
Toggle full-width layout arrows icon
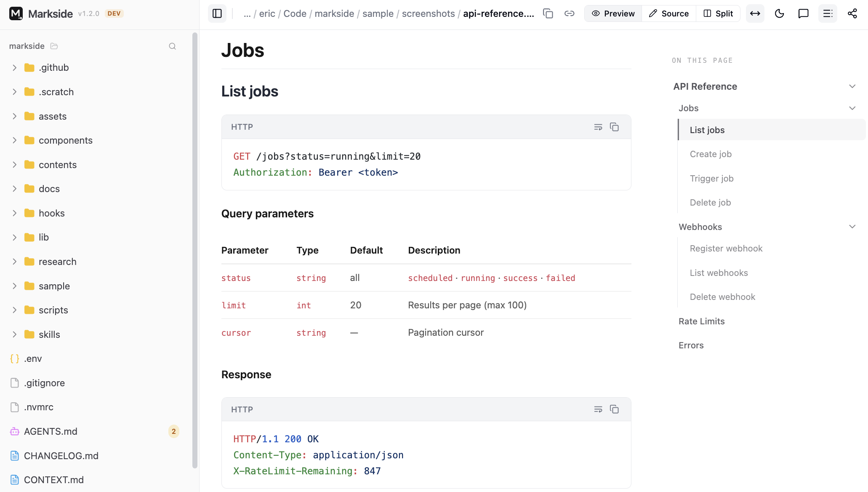tap(755, 13)
